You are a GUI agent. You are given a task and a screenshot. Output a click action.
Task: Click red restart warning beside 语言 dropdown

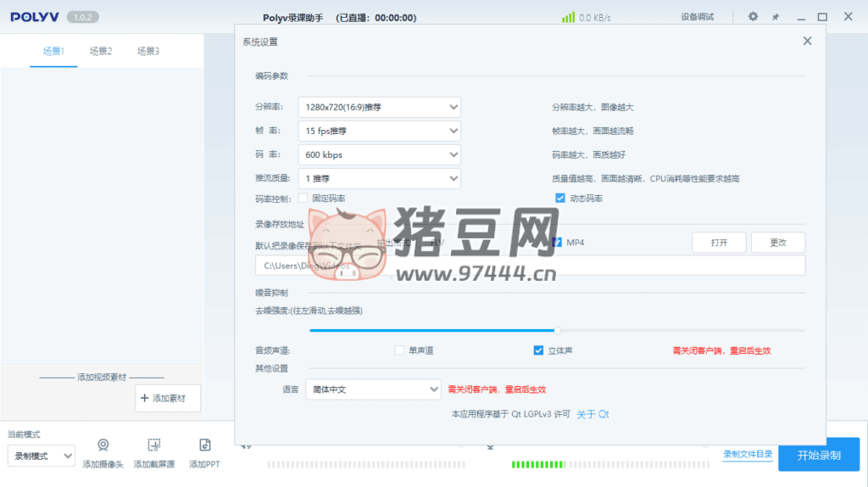pos(497,389)
